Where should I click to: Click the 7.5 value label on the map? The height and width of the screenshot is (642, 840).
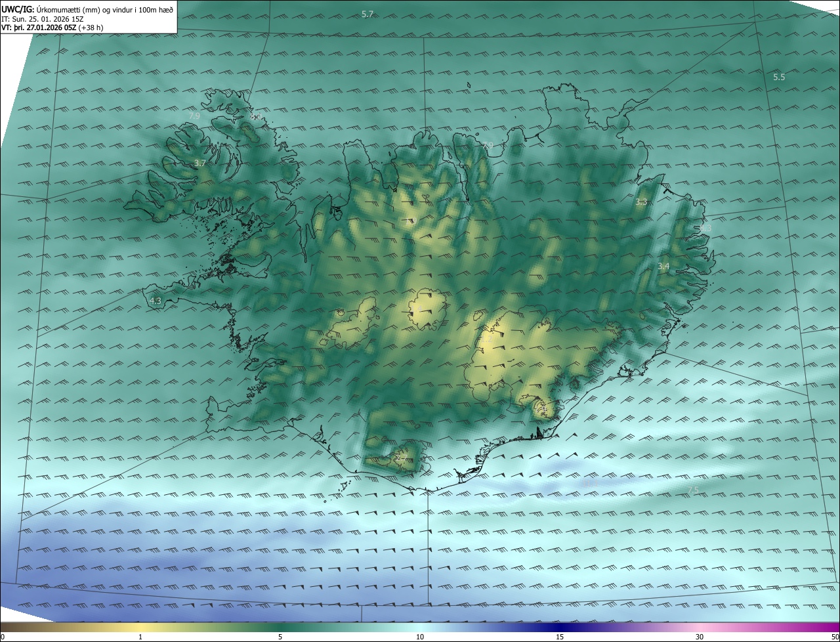(693, 491)
